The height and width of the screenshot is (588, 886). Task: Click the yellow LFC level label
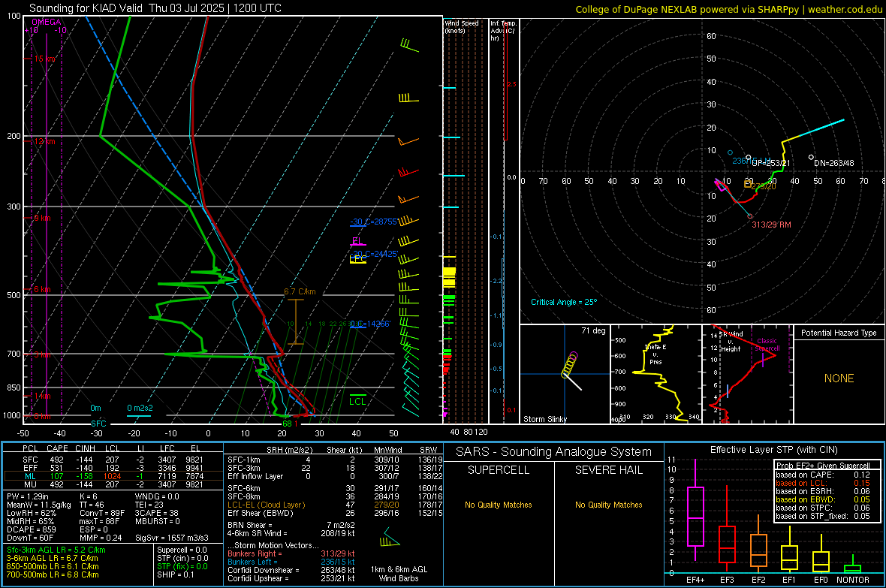(x=357, y=259)
